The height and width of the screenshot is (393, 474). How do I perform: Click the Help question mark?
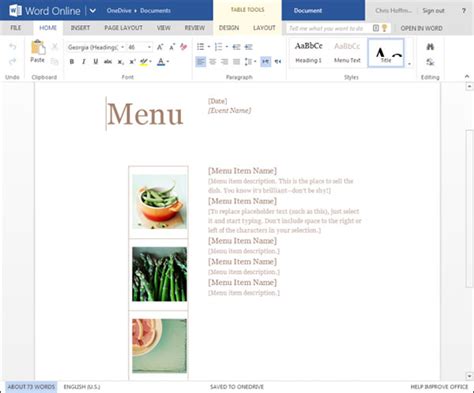464,11
